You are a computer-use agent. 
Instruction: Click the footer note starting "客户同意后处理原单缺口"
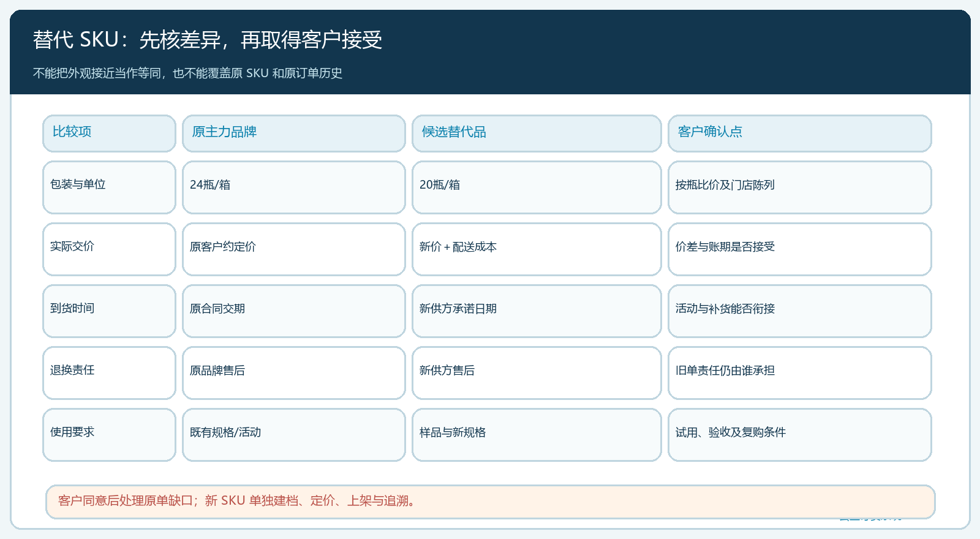pos(491,502)
